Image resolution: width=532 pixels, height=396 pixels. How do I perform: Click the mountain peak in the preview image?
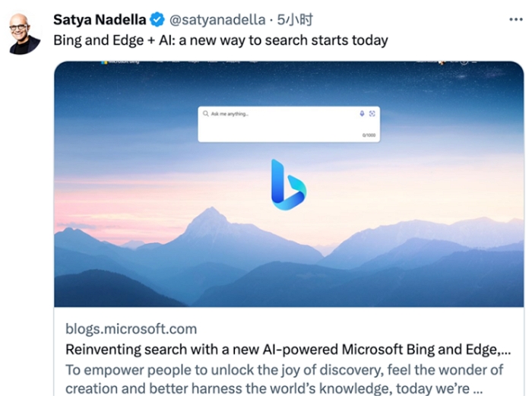(x=207, y=217)
